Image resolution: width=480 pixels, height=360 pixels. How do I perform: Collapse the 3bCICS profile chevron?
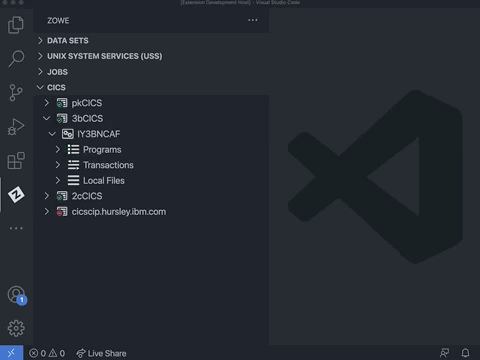tap(47, 118)
